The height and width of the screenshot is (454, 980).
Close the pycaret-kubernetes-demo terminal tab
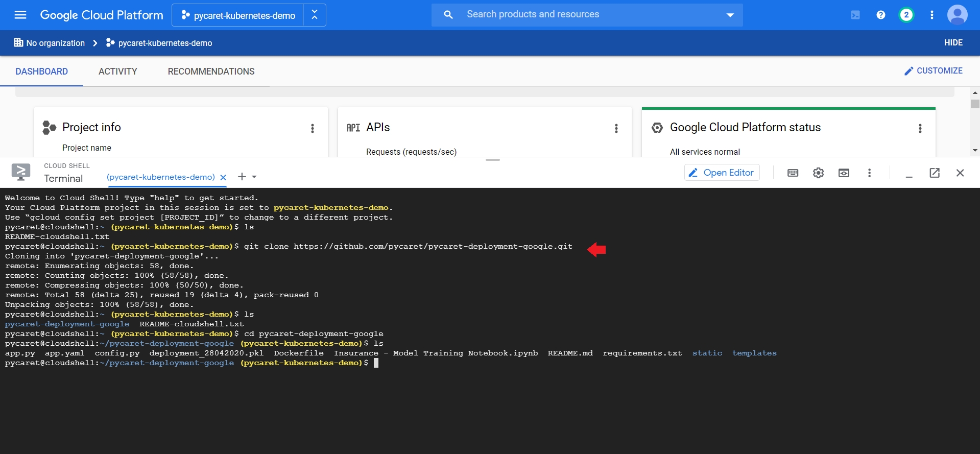pyautogui.click(x=223, y=177)
